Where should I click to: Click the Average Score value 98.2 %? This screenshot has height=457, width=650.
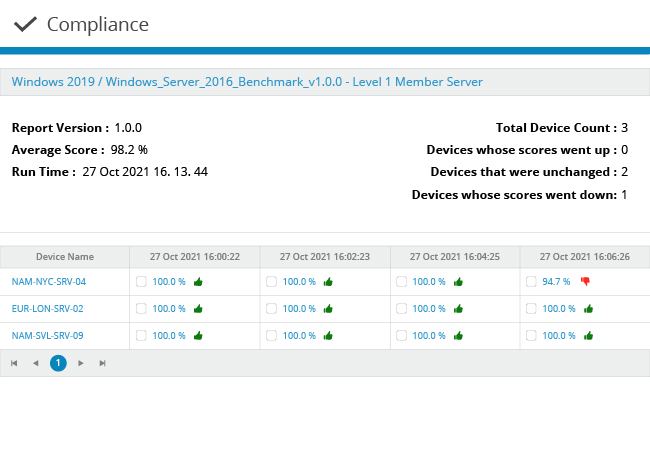(129, 150)
